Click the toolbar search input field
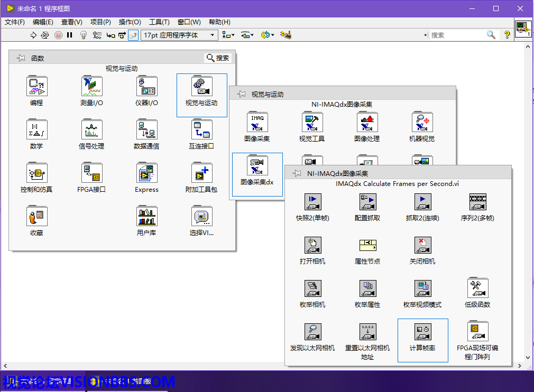 pyautogui.click(x=457, y=35)
